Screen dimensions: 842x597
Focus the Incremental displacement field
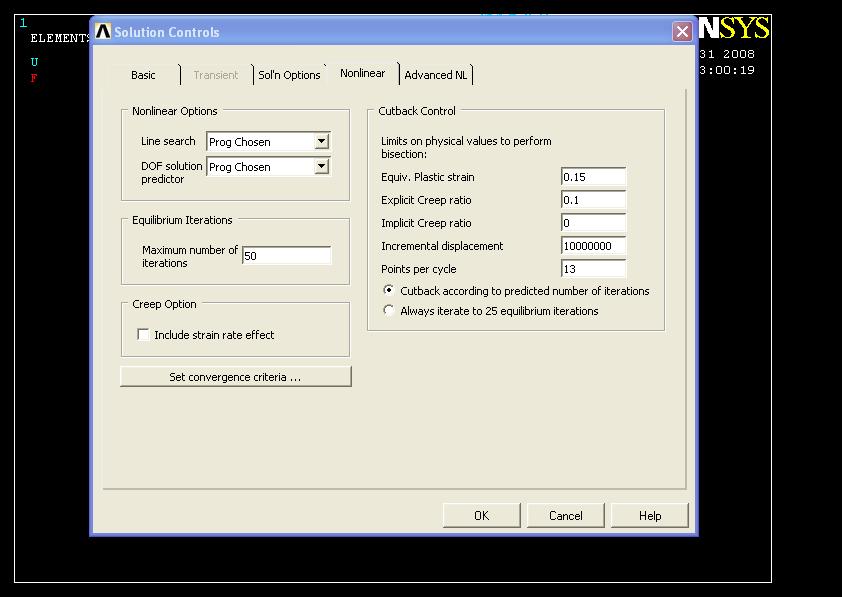[x=593, y=246]
